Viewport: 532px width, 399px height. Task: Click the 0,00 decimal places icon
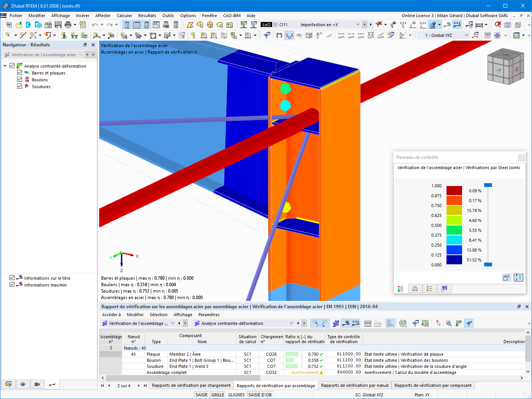[x=425, y=323]
